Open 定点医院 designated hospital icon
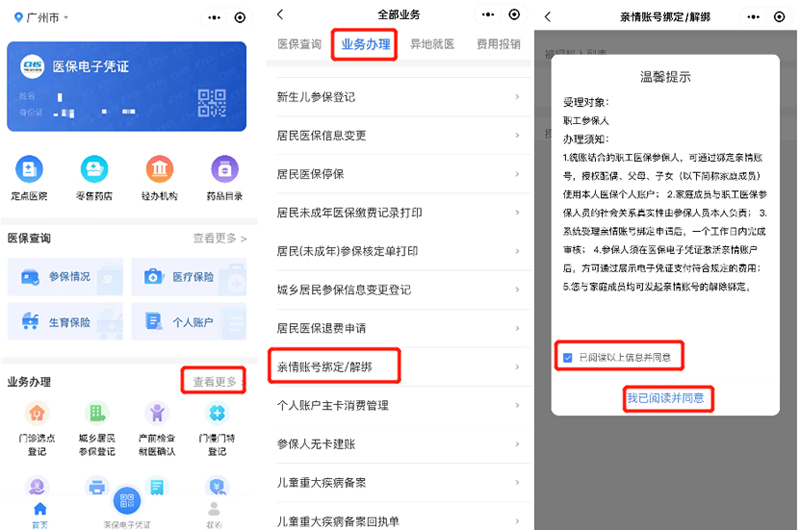 click(30, 170)
